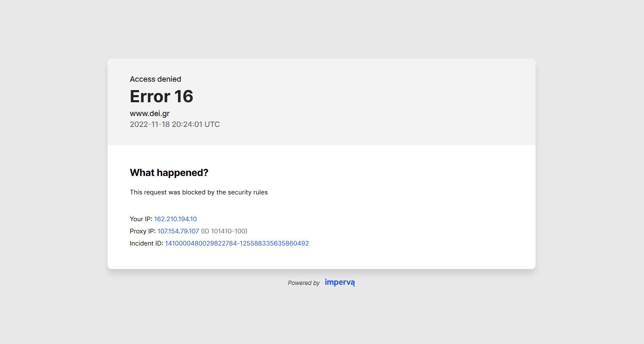This screenshot has width=644, height=344.
Task: Click the Imperva logo
Action: [340, 282]
